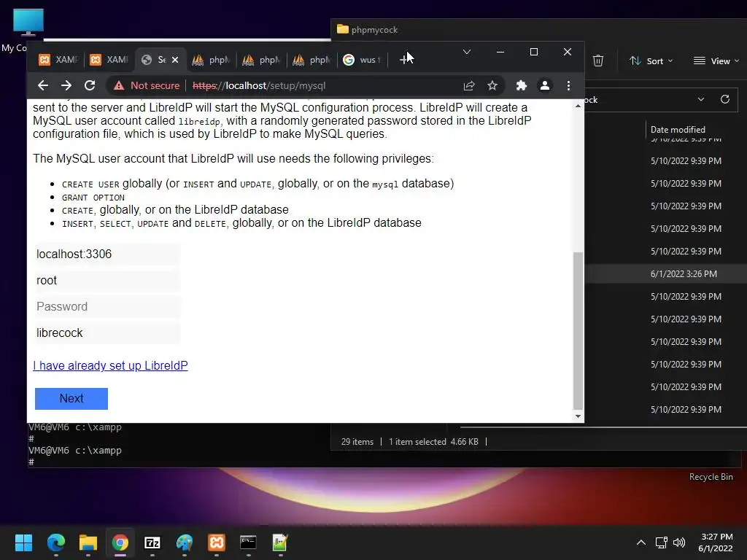747x560 pixels.
Task: Click scrollbar down arrow in Chrome
Action: (578, 416)
